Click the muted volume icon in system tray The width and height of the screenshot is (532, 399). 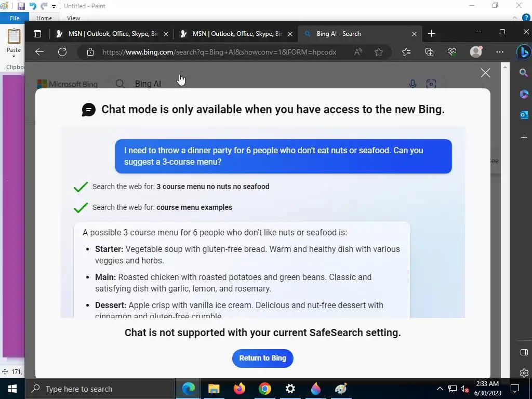tap(464, 389)
